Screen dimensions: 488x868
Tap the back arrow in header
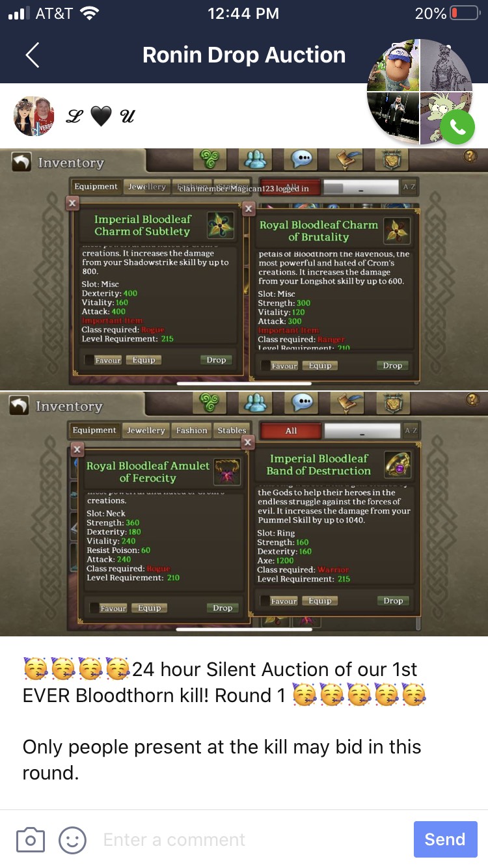(x=33, y=55)
